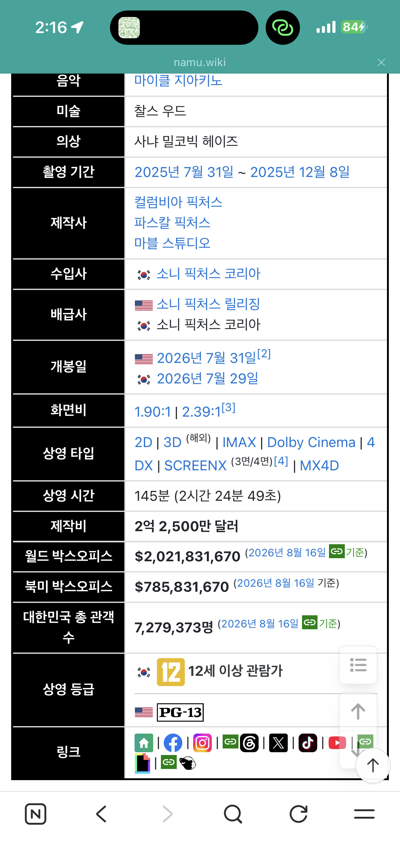The height and width of the screenshot is (868, 400).
Task: Select the text 찰스 우드
Action: [160, 111]
